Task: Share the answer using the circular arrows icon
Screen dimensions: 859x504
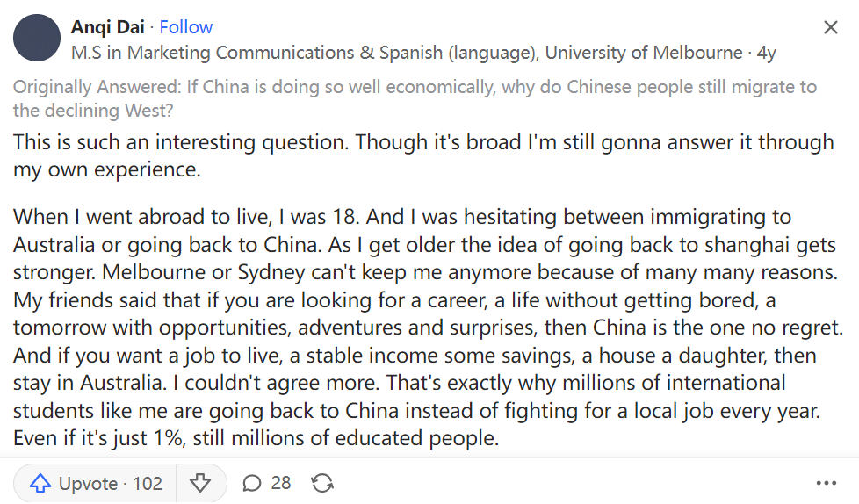Action: coord(322,483)
